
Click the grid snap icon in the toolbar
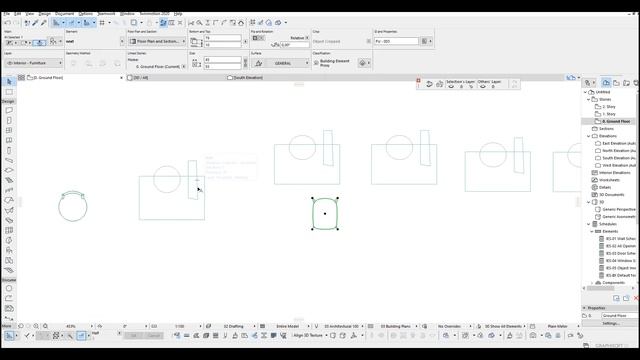[102, 23]
